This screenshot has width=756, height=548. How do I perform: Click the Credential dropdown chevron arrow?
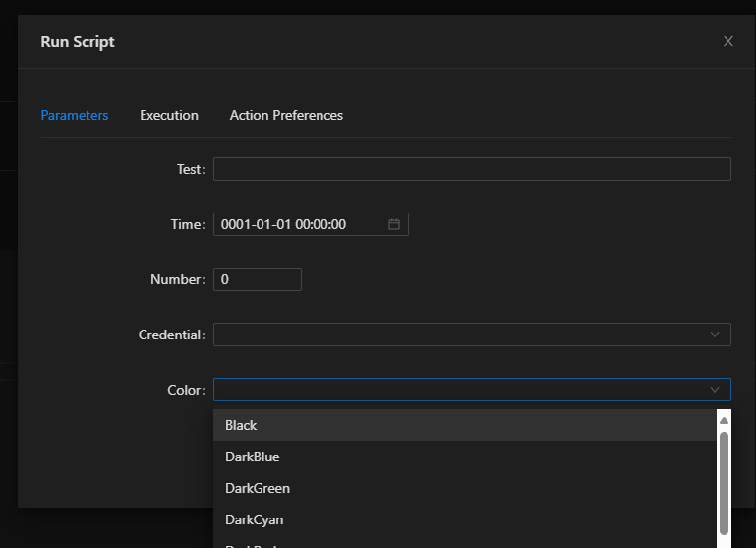click(x=715, y=335)
